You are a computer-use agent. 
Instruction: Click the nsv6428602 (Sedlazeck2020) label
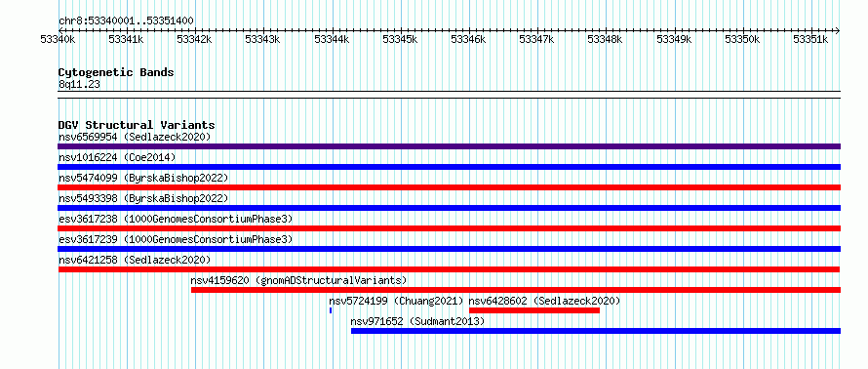(545, 301)
